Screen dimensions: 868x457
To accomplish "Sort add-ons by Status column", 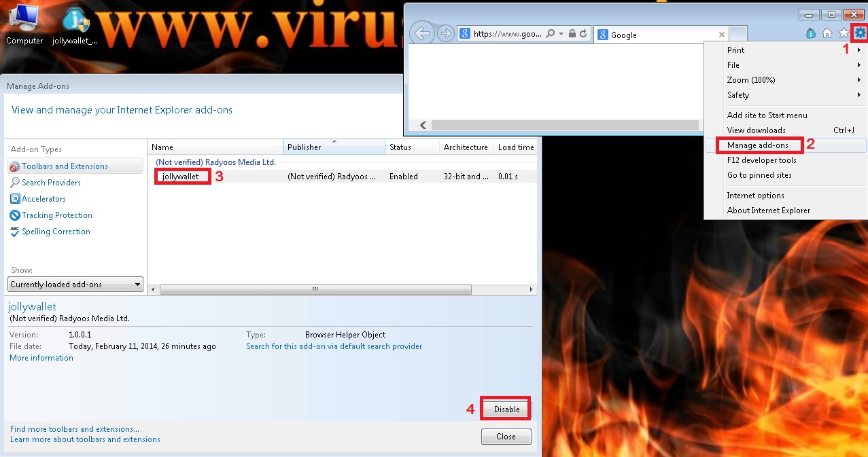I will click(x=413, y=147).
